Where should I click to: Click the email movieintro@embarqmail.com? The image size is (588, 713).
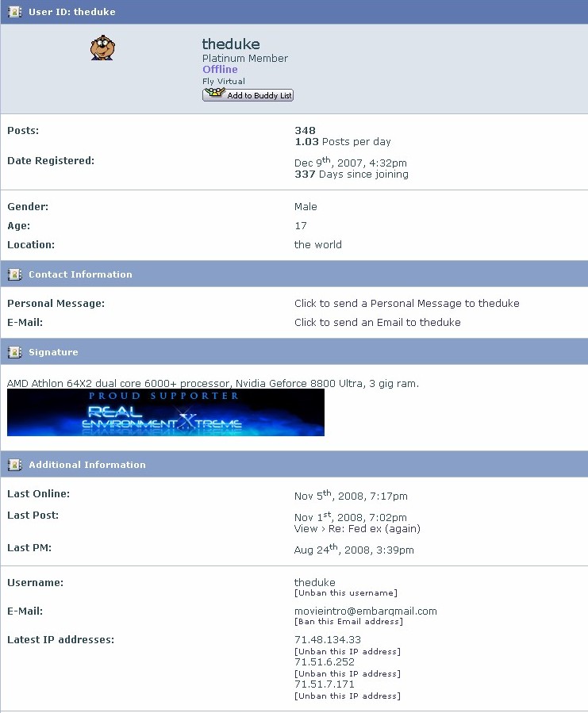(366, 611)
